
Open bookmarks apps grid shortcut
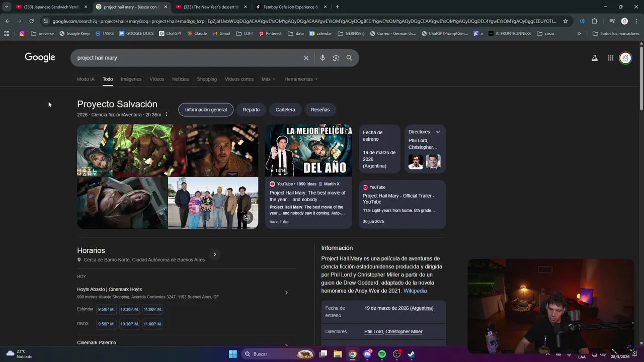click(7, 34)
